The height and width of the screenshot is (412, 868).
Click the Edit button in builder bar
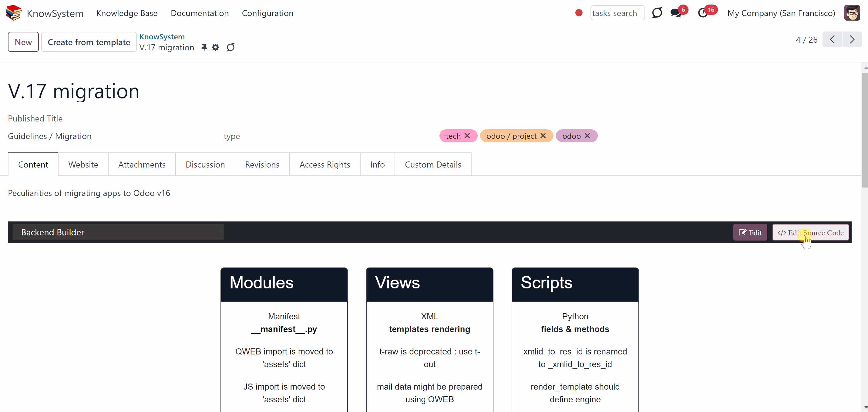pyautogui.click(x=750, y=232)
